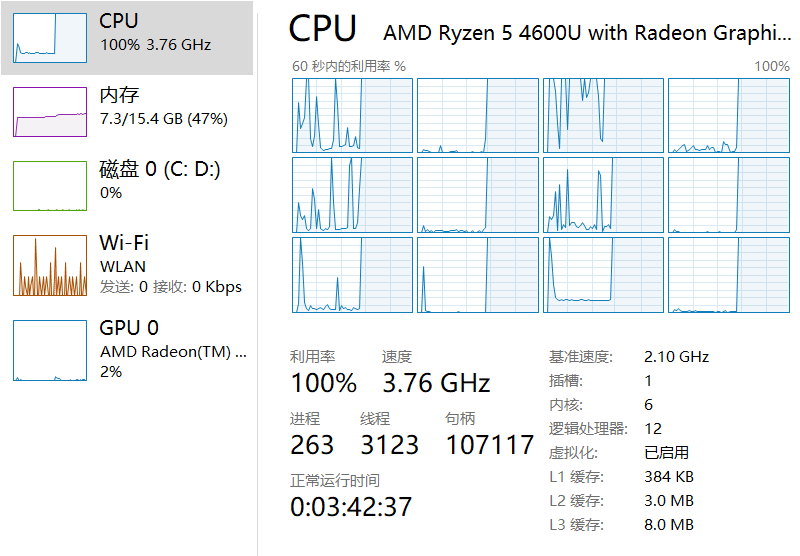Click the purple 内存 usage graph thumbnail
The height and width of the screenshot is (556, 800).
[50, 111]
